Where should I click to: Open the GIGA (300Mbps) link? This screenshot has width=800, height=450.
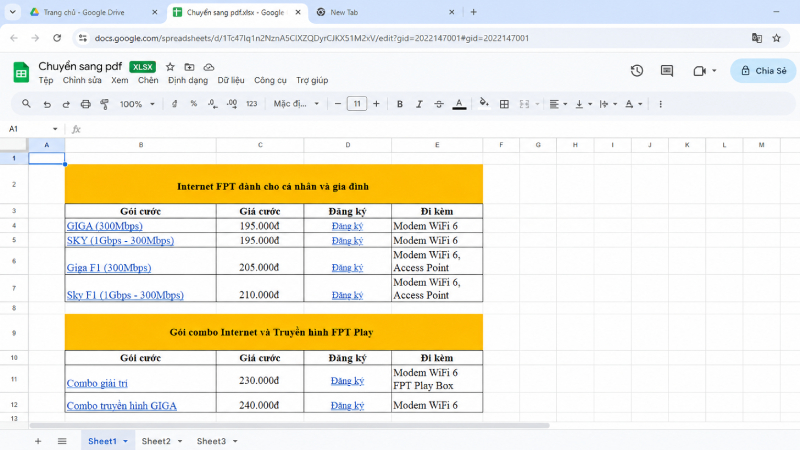point(105,226)
